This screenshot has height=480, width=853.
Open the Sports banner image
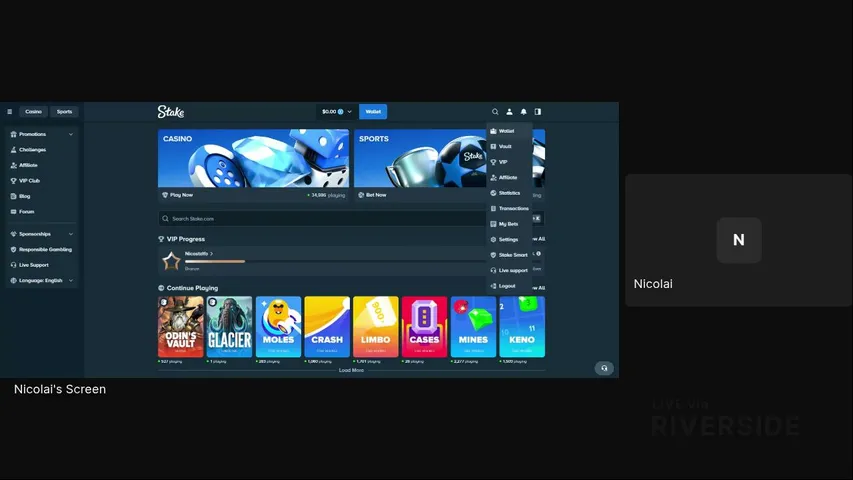pyautogui.click(x=420, y=158)
